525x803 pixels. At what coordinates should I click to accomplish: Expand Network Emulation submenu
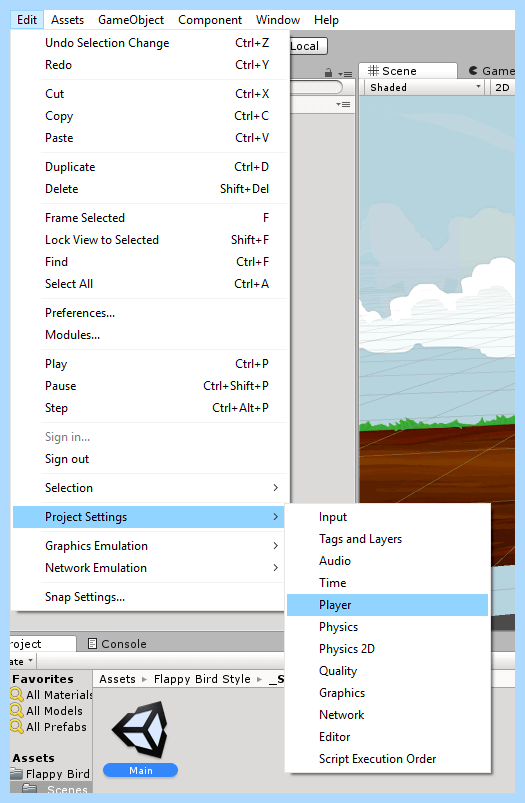[149, 568]
